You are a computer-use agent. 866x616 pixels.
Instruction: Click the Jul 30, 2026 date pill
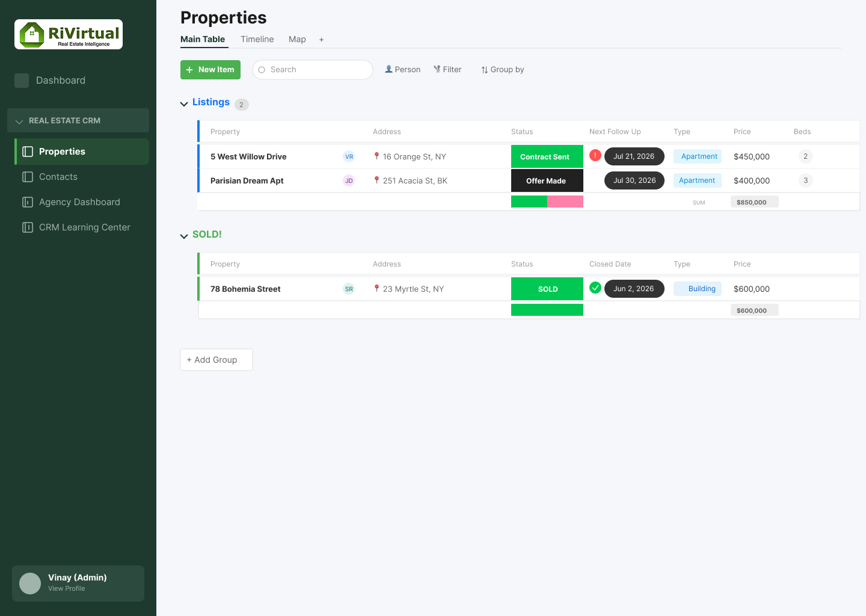tap(634, 180)
